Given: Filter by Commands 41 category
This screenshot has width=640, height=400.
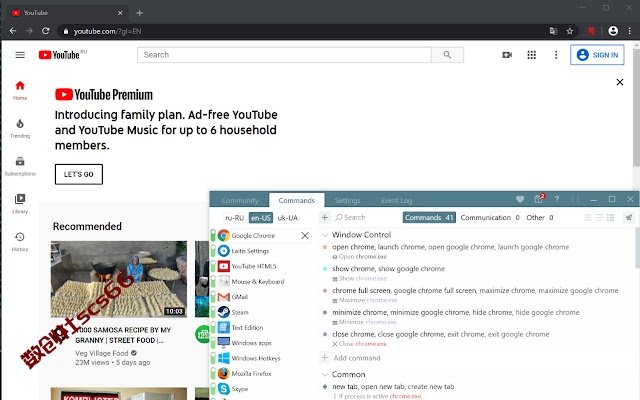Looking at the screenshot, I should click(429, 218).
